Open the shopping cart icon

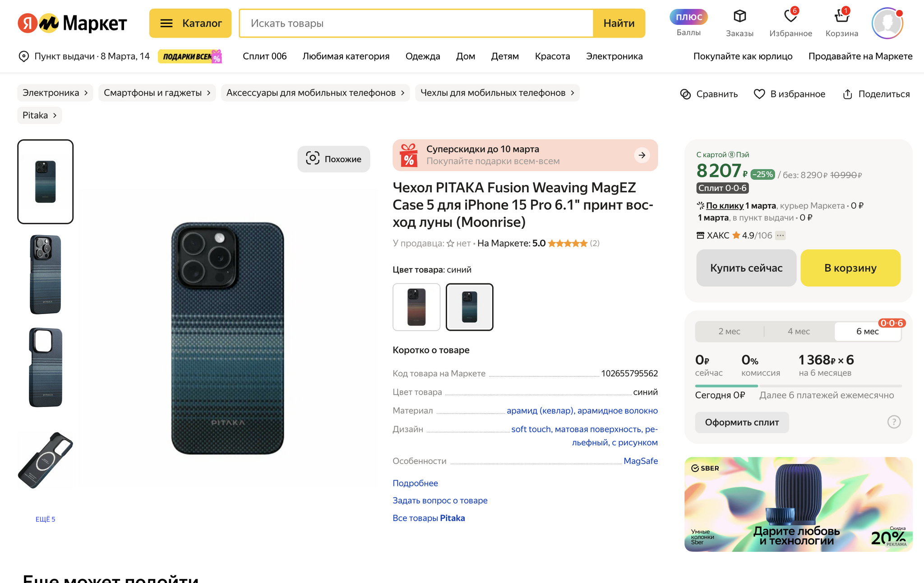(841, 17)
